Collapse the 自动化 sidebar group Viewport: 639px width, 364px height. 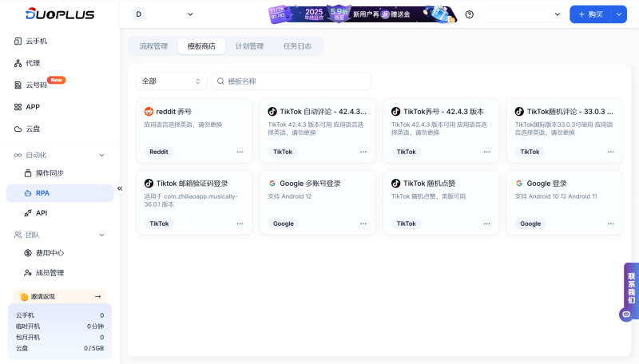101,155
